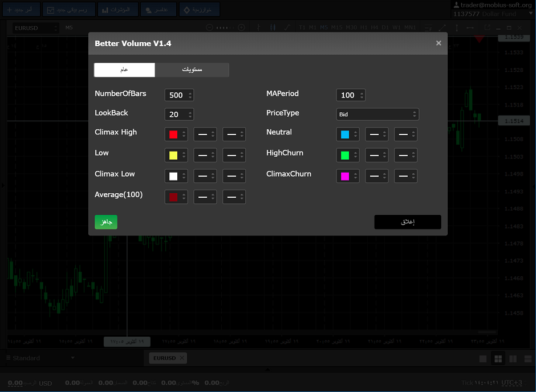Screen dimensions: 536x392
Task: Select the MN1 timeframe in the chart toolbar
Action: pos(410,27)
